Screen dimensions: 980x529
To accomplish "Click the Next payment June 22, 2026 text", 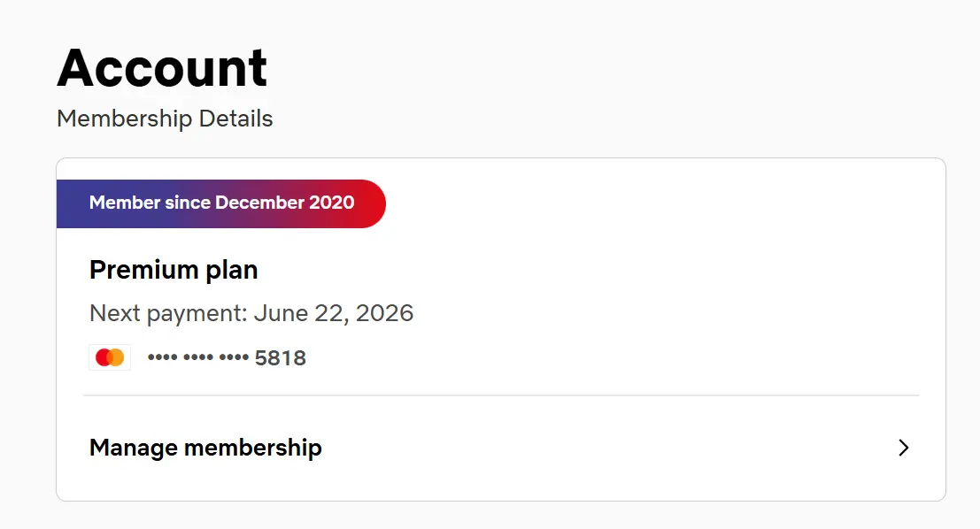I will pyautogui.click(x=251, y=313).
